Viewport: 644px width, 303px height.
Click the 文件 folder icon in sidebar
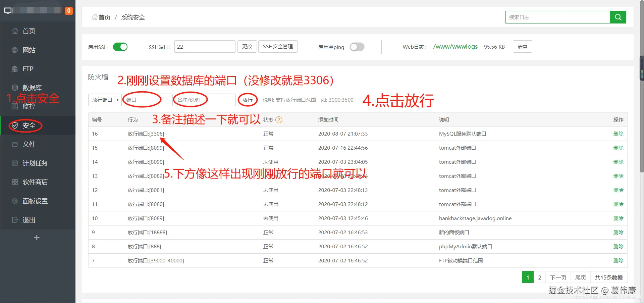point(15,144)
